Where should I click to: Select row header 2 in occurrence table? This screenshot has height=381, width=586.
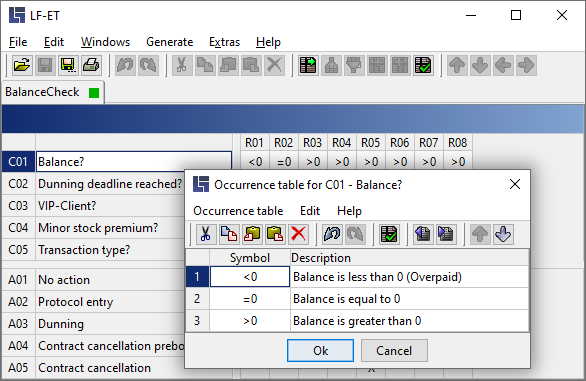197,299
